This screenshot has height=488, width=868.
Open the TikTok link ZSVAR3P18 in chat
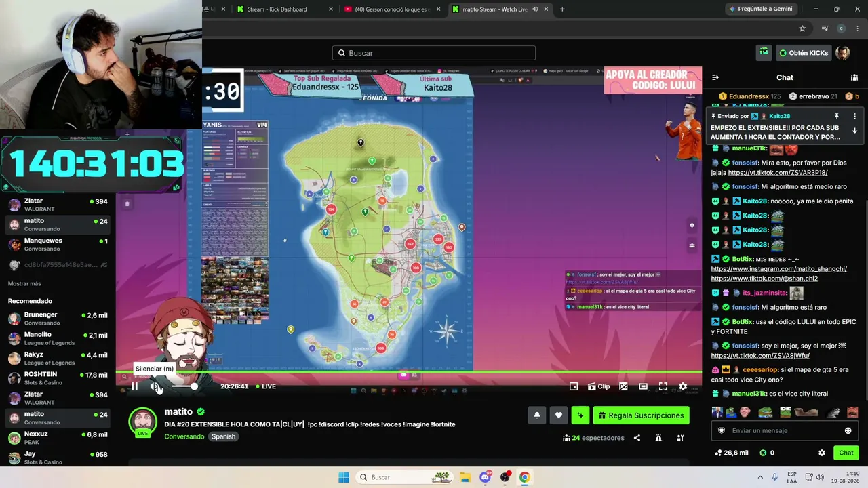(x=778, y=173)
